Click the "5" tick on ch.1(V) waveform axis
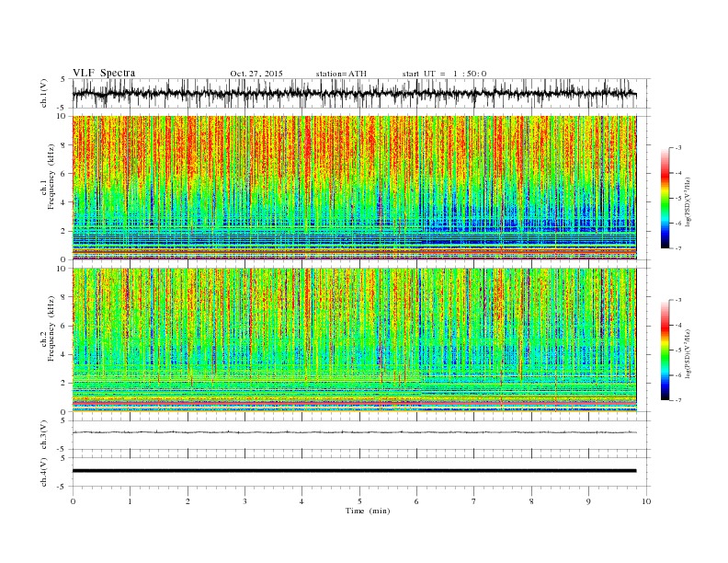This screenshot has height=563, width=728. [64, 79]
